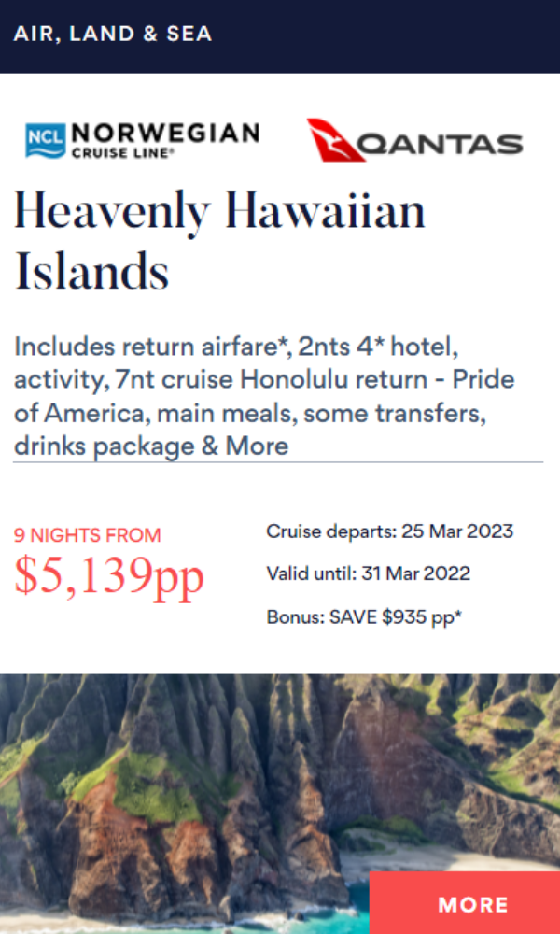Image resolution: width=560 pixels, height=934 pixels.
Task: Open the Heavenly Hawaiian Islands title
Action: coord(219,241)
